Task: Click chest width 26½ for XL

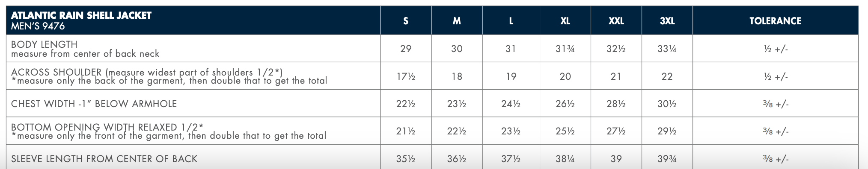Action: pyautogui.click(x=565, y=104)
